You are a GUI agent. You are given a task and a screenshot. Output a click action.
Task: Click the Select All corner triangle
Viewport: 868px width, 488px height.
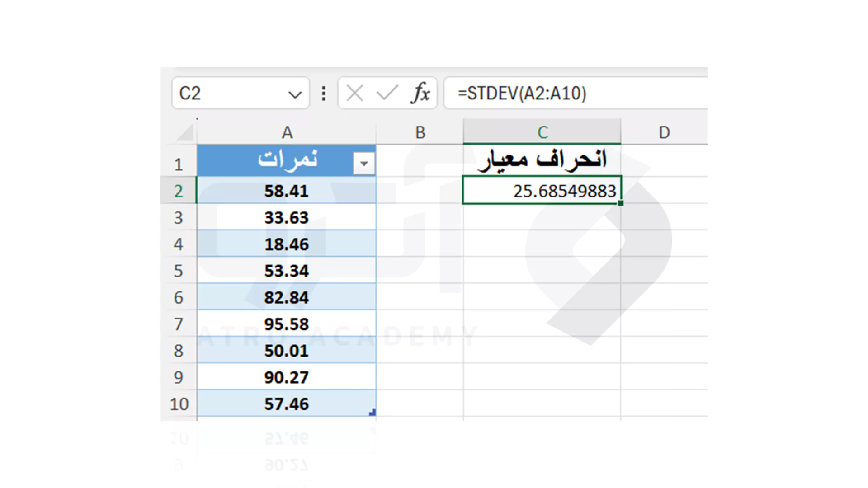[185, 132]
